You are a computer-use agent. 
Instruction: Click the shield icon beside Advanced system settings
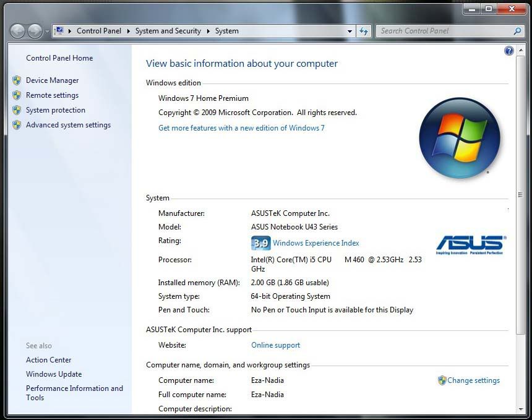tap(17, 125)
